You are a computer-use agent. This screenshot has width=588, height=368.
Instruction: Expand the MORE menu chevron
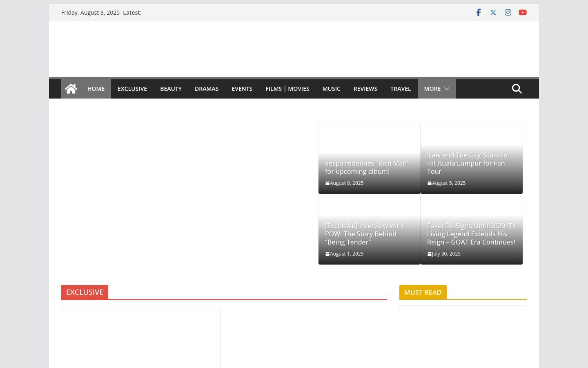point(447,89)
